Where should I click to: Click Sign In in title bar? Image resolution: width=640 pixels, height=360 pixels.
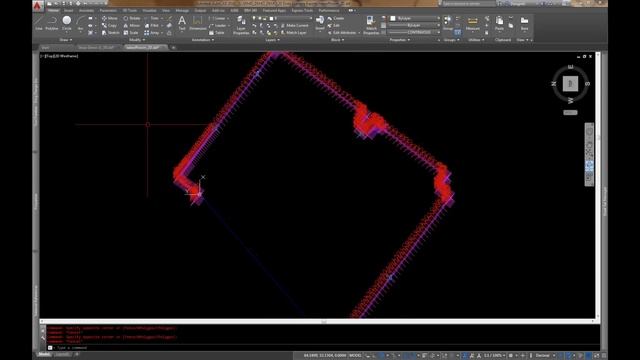click(518, 4)
